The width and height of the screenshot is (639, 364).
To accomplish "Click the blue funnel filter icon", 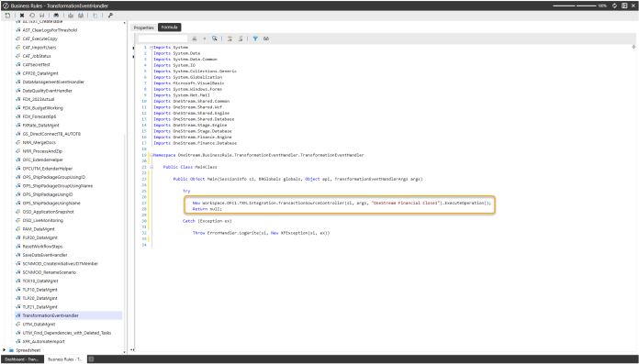I will click(255, 39).
